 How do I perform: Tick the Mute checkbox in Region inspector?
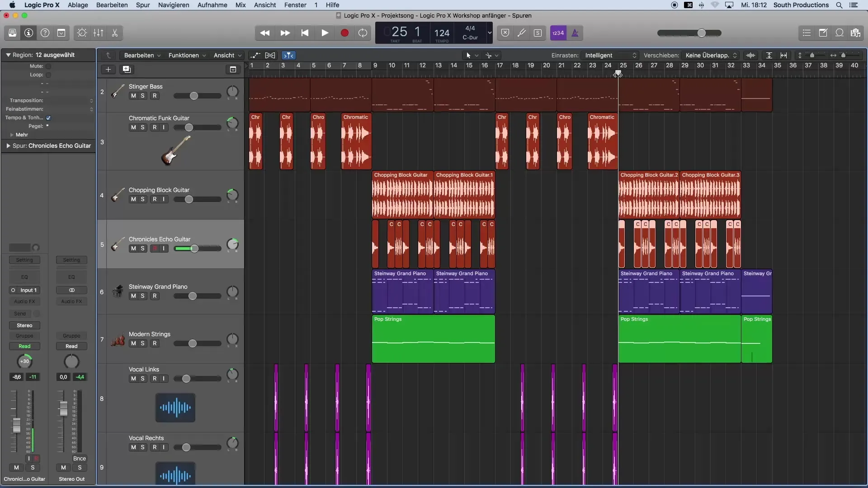(x=48, y=66)
